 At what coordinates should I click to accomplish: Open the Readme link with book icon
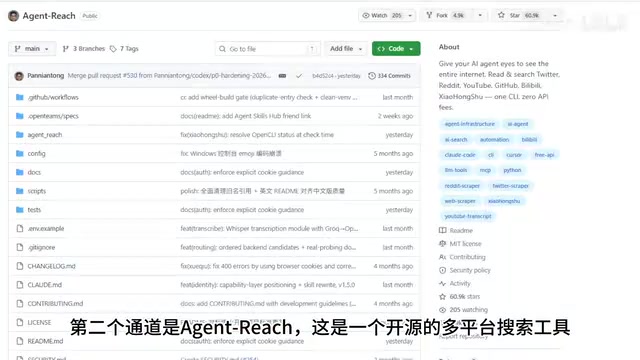(456, 231)
